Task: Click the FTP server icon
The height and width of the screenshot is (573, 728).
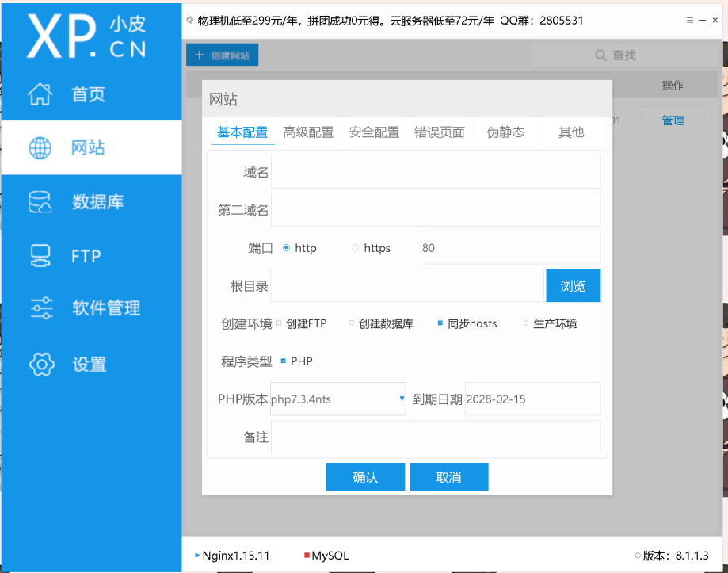Action: [x=40, y=256]
